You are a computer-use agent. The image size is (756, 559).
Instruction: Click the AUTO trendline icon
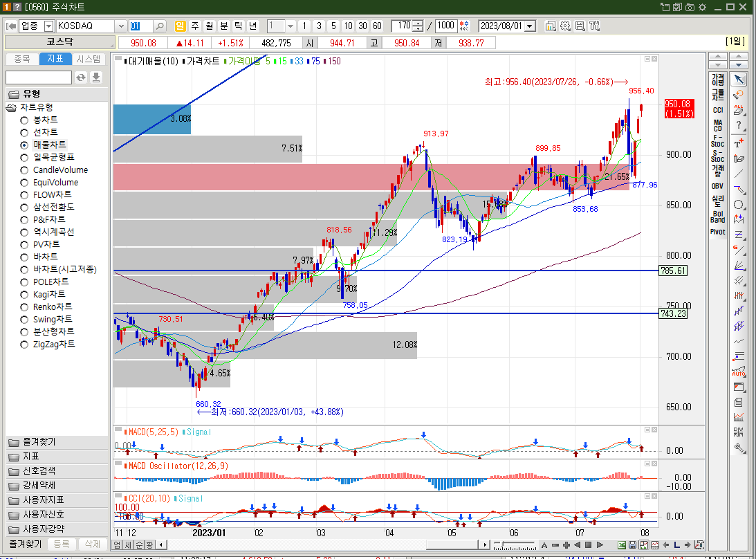tap(739, 371)
